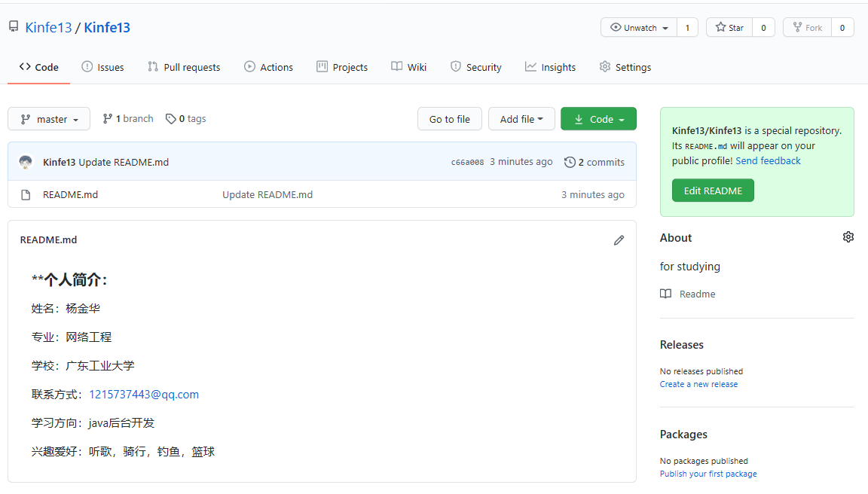Click the Kinfe13 commit author avatar
This screenshot has height=494, width=868.
26,162
